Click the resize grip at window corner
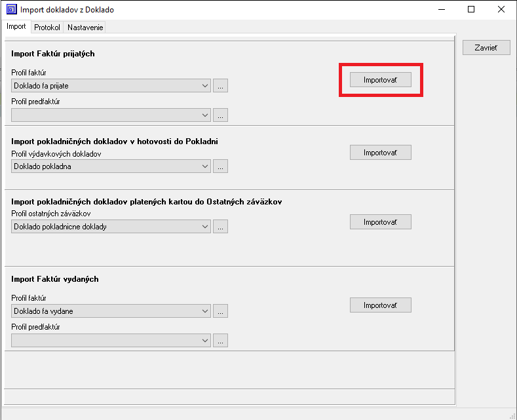This screenshot has height=420, width=517. 512,416
